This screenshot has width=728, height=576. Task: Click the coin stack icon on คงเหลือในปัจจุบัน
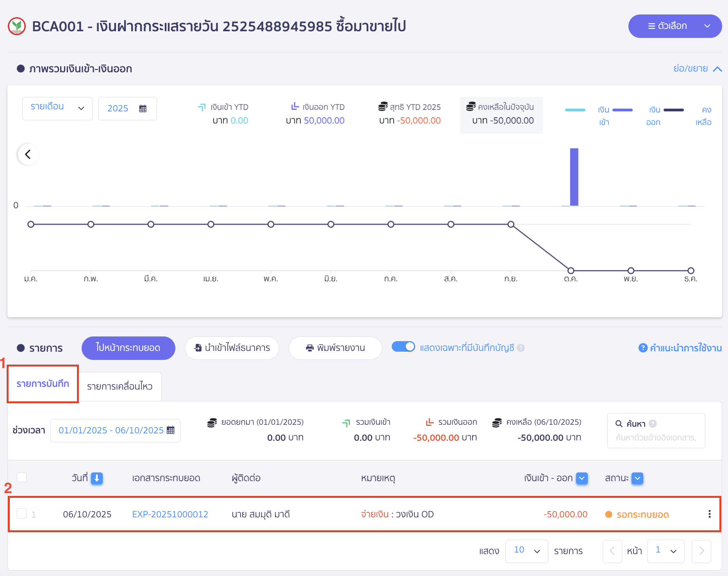click(x=471, y=106)
